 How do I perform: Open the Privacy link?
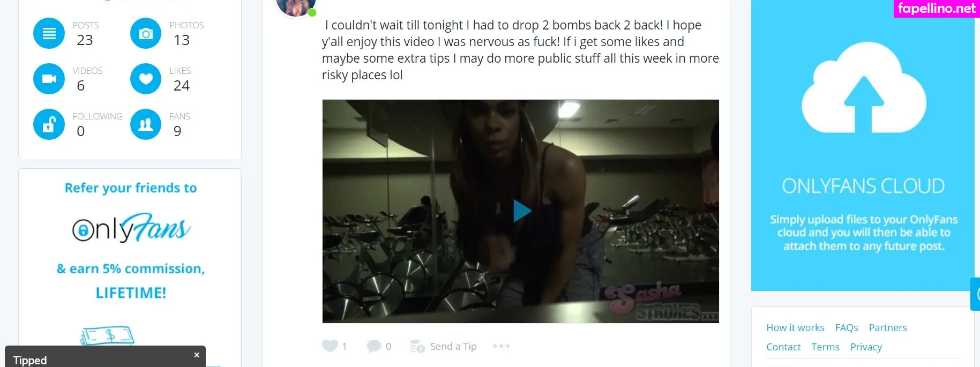coord(866,347)
